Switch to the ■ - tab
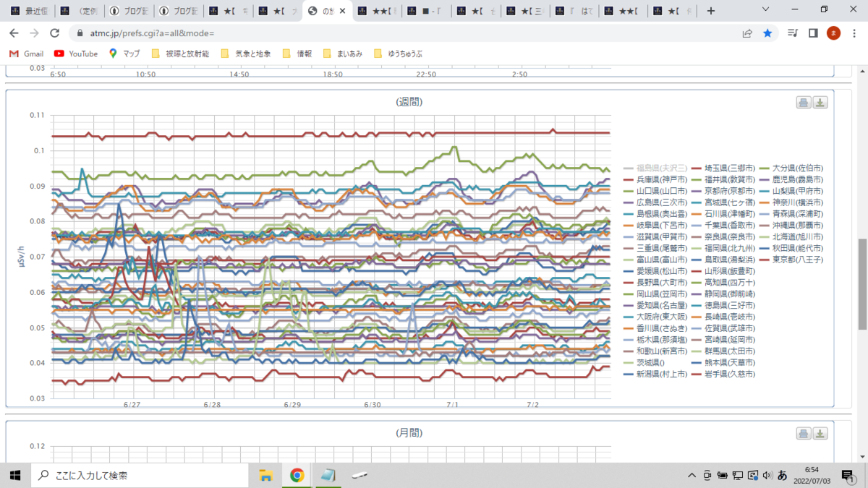This screenshot has width=868, height=488. coord(425,11)
